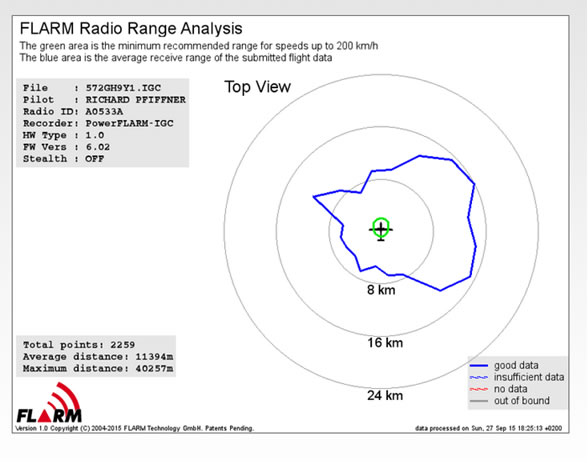Image resolution: width=588 pixels, height=463 pixels.
Task: Click the 'no data' legend label
Action: tap(510, 389)
